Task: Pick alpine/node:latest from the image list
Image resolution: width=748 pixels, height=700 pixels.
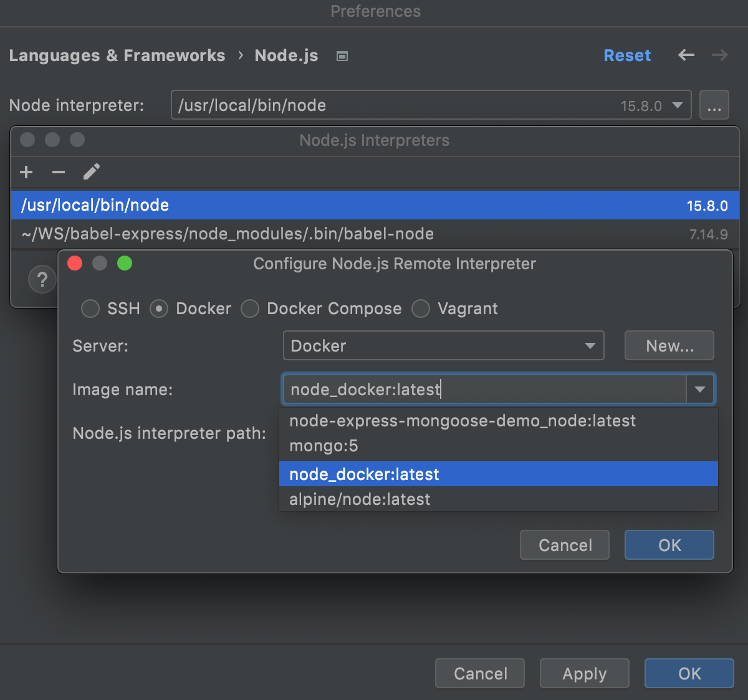Action: pos(360,499)
